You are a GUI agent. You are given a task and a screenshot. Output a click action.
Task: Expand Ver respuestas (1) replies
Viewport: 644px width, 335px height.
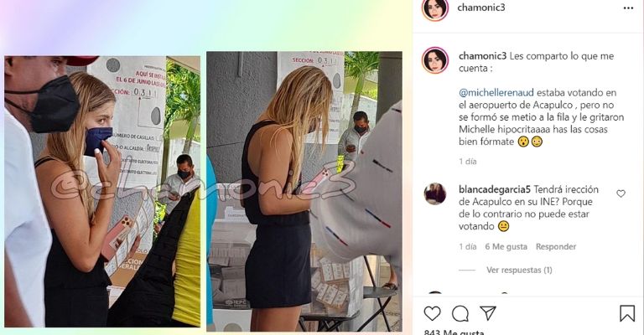click(x=519, y=270)
